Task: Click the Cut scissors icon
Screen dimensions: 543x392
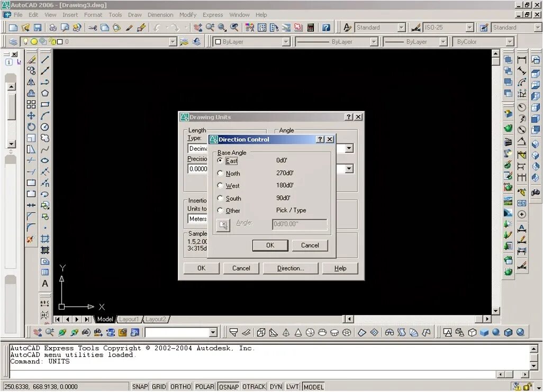Action: pos(93,28)
